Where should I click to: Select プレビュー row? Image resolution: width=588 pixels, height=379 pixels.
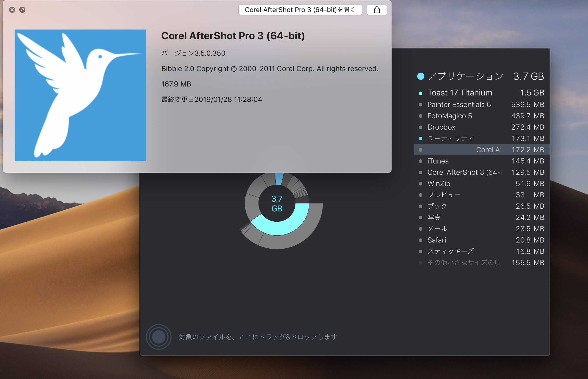[482, 195]
